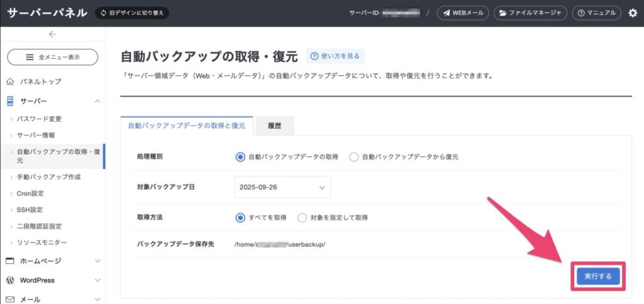Open WEBメール from the top bar
This screenshot has width=644, height=304.
463,13
